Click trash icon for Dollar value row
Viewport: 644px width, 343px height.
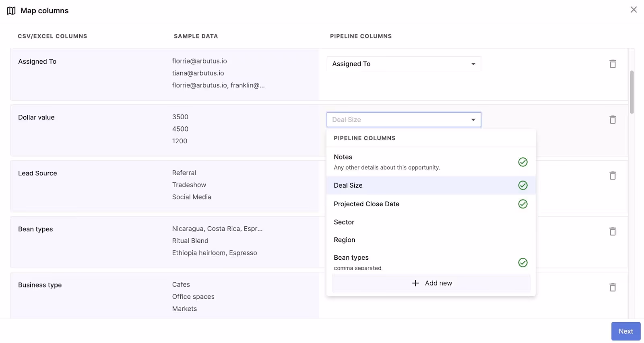point(613,120)
